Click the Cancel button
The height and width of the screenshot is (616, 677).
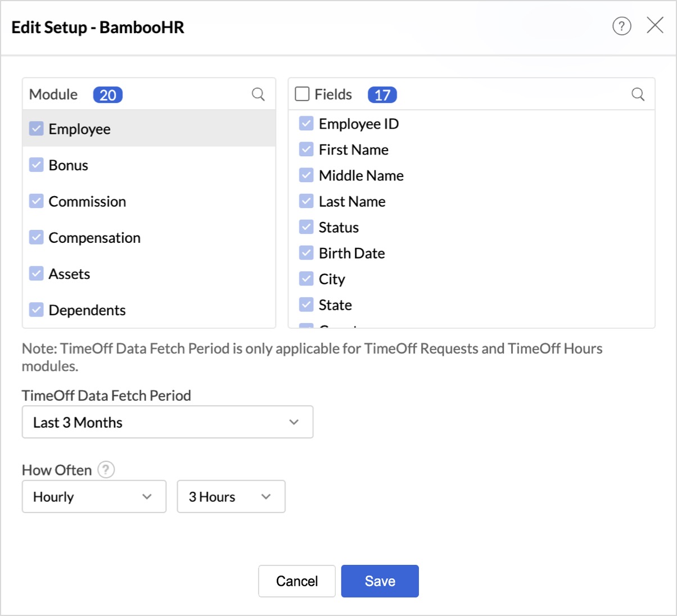tap(296, 581)
